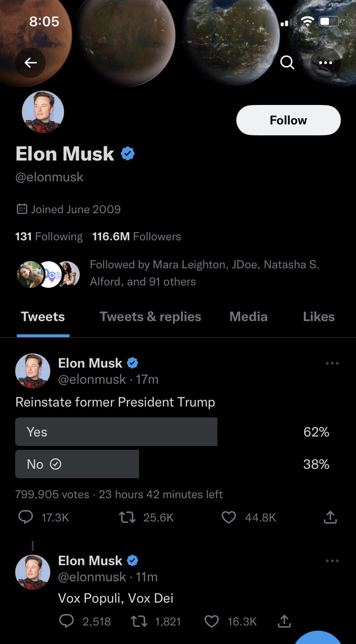Image resolution: width=356 pixels, height=644 pixels.
Task: Open more options on Vox Populi tweet
Action: (332, 561)
